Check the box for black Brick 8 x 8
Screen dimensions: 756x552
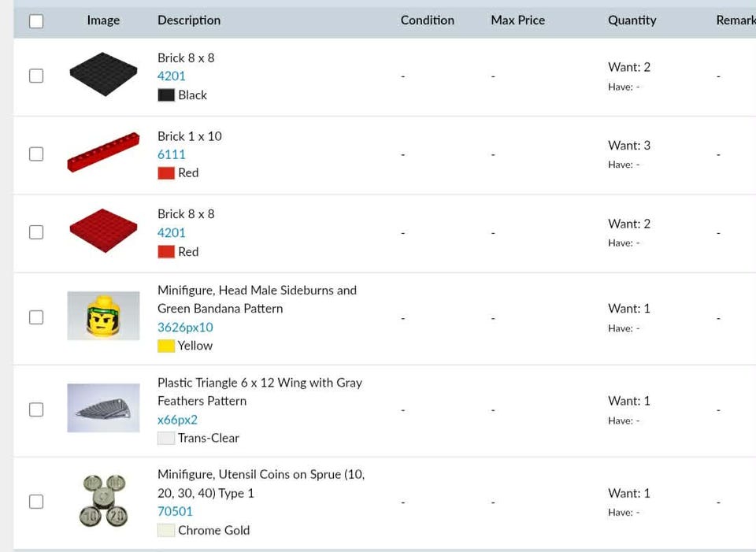pos(36,76)
